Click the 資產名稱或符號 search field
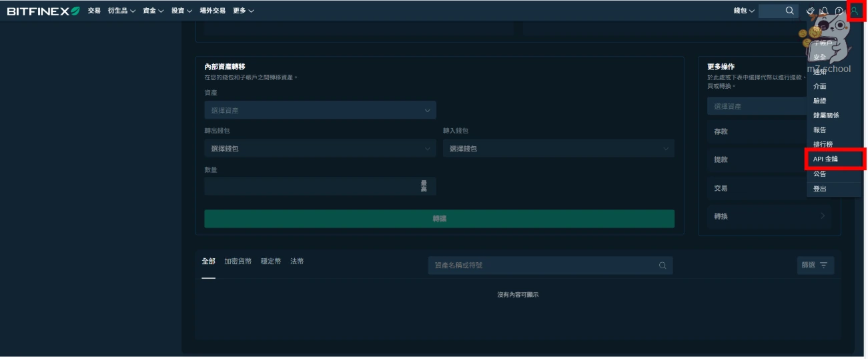Viewport: 868px width, 359px height. 550,265
